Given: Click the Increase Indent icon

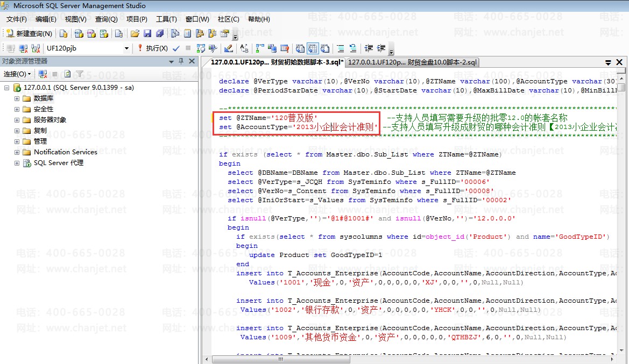Looking at the screenshot, I should tap(381, 48).
